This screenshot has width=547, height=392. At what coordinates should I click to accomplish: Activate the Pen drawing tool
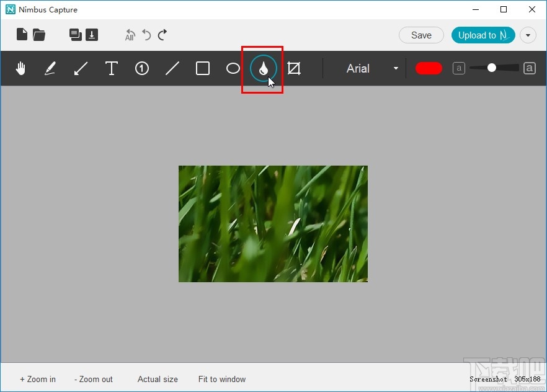pyautogui.click(x=50, y=68)
